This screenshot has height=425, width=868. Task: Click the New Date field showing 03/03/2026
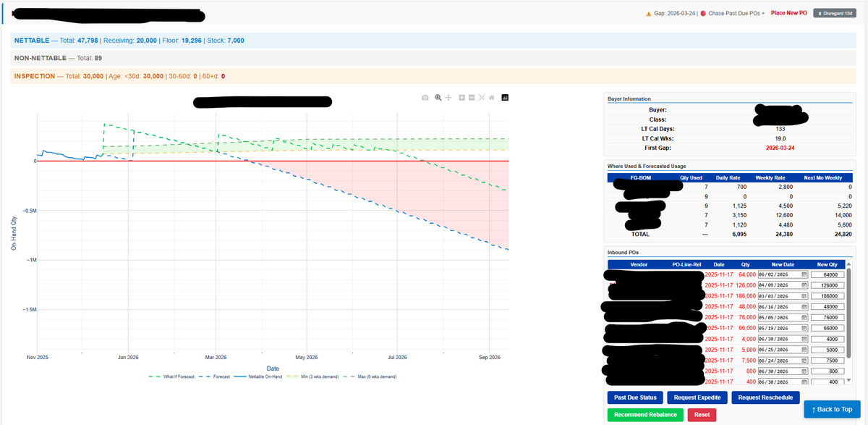point(783,296)
